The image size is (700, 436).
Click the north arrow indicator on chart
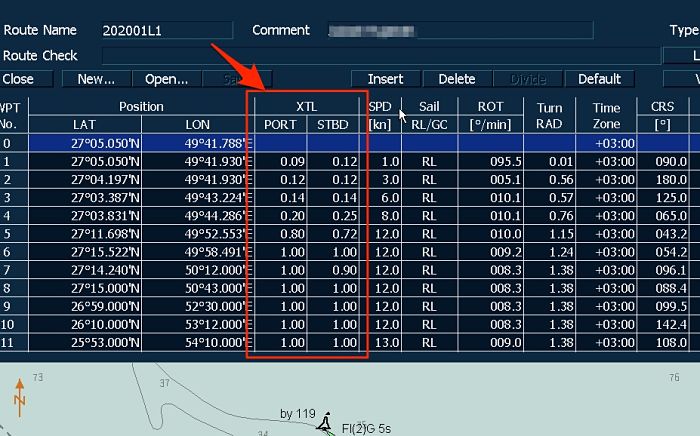(x=19, y=401)
